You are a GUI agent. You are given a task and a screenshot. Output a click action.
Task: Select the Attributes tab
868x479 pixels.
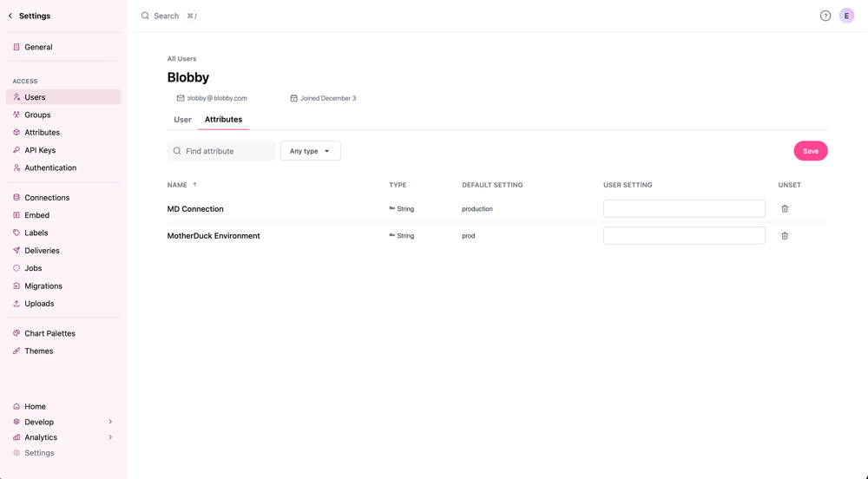coord(224,120)
